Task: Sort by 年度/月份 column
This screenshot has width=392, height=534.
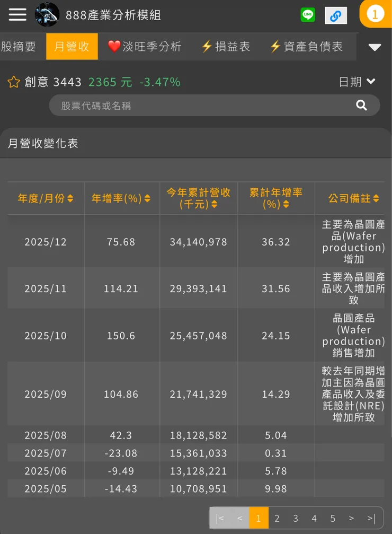Action: [x=46, y=198]
